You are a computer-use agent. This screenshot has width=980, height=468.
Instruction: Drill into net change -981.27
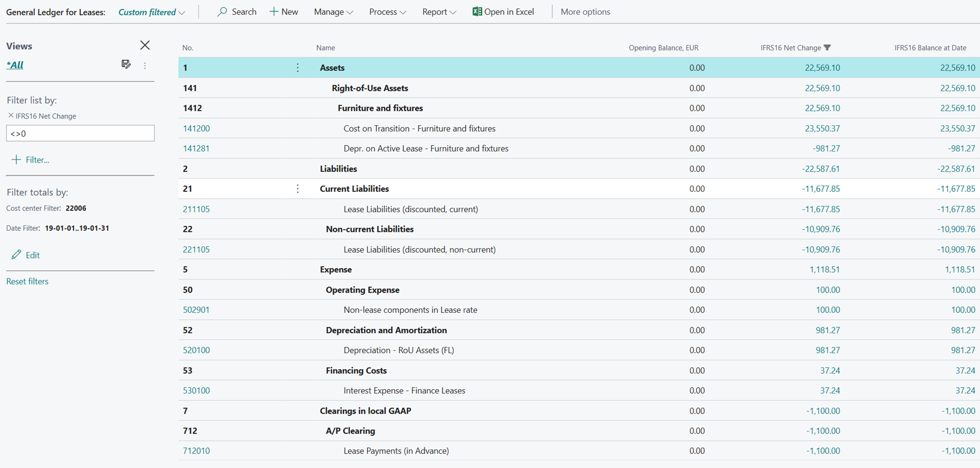(826, 149)
